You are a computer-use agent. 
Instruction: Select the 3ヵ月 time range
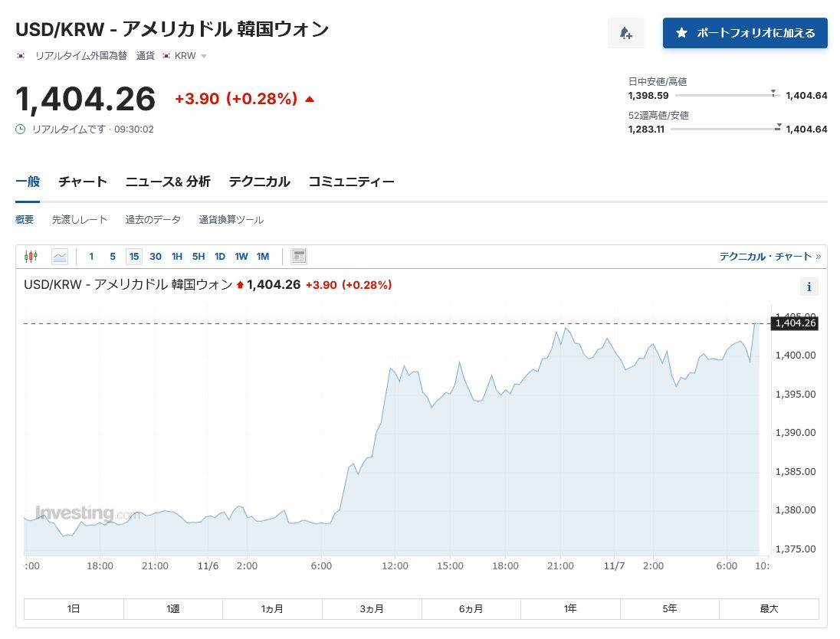(x=372, y=609)
